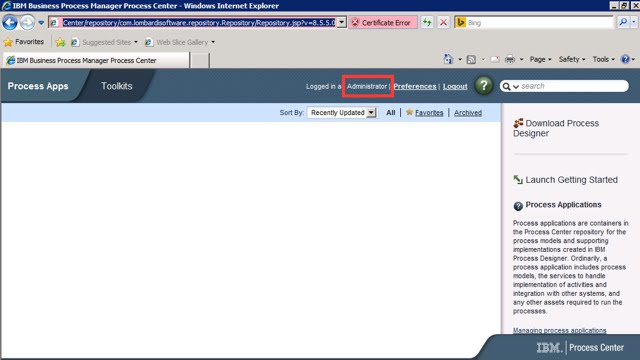This screenshot has height=360, width=640.
Task: Expand the printer options dropdown arrow
Action: [x=521, y=60]
